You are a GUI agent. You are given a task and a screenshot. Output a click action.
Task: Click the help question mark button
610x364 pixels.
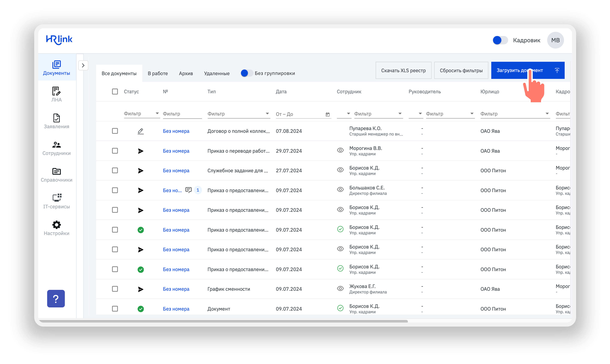[56, 298]
